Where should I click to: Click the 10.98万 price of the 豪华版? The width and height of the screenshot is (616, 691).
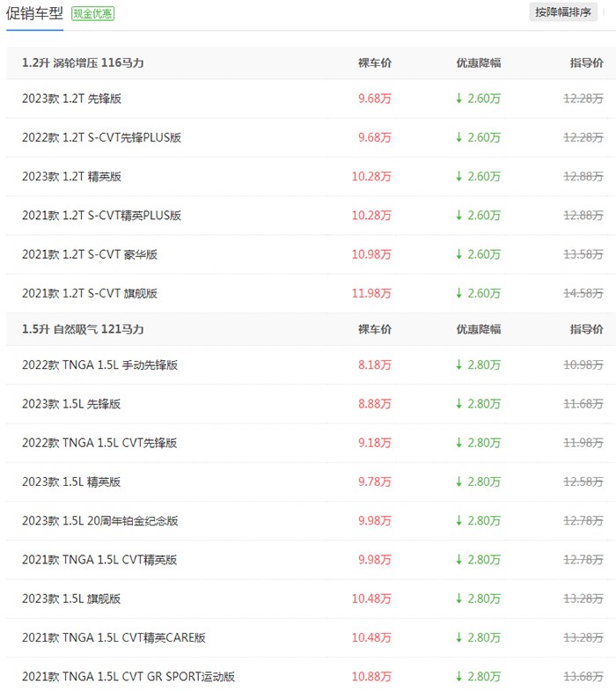pos(371,254)
